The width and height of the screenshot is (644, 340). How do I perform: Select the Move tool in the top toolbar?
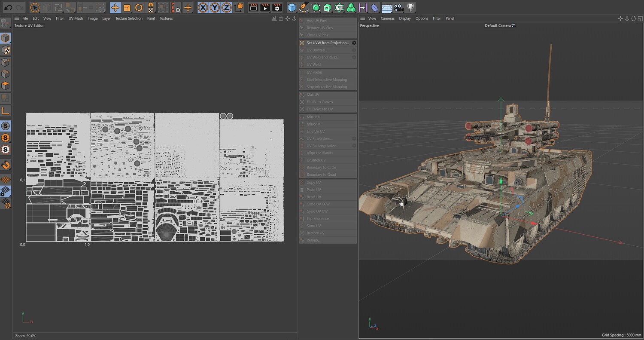click(115, 7)
